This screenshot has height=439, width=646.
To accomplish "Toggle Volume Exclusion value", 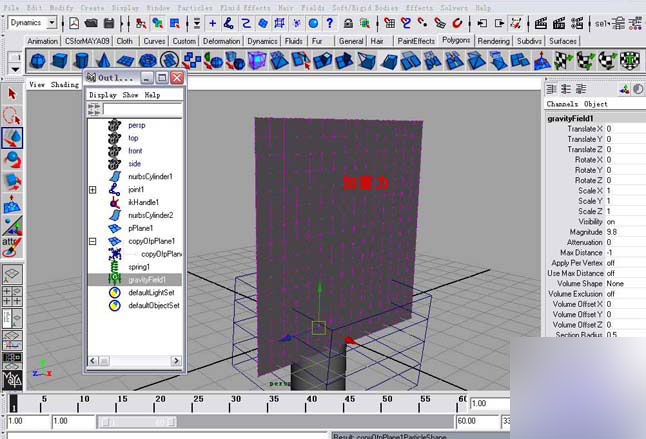I will [x=611, y=294].
